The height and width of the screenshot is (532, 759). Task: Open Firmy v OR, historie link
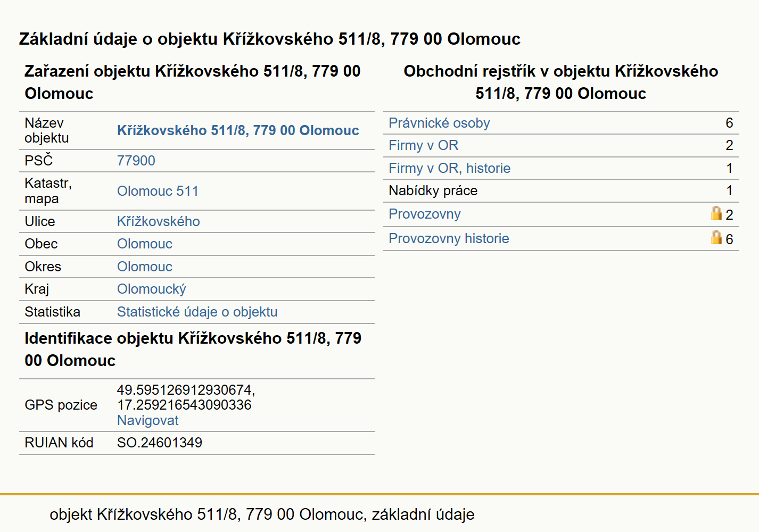(449, 168)
